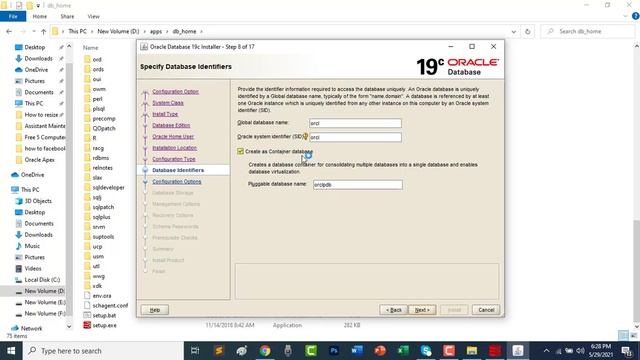Click Explorer back navigation arrow
Image resolution: width=640 pixels, height=360 pixels.
[x=9, y=31]
